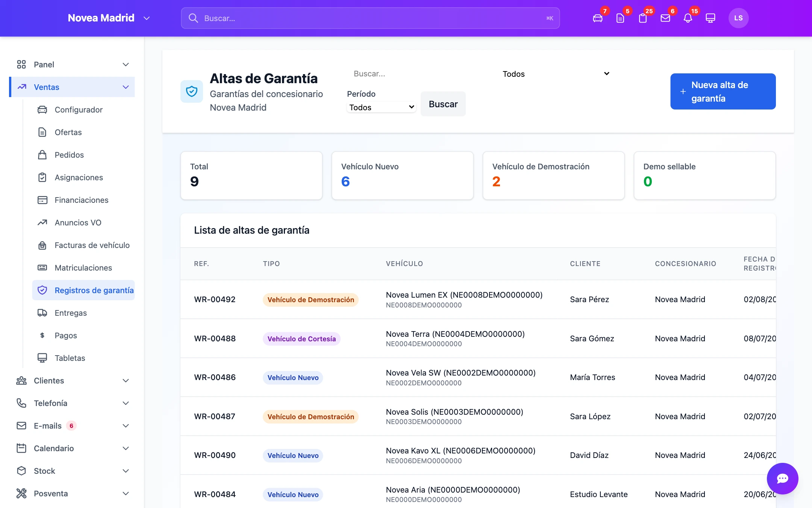Image resolution: width=812 pixels, height=508 pixels.
Task: Expand the Stock sidebar section
Action: tap(126, 471)
